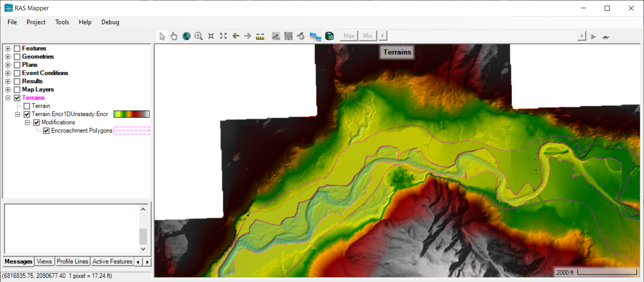Check the Terrain layer checkbox
The height and width of the screenshot is (282, 644).
(27, 106)
